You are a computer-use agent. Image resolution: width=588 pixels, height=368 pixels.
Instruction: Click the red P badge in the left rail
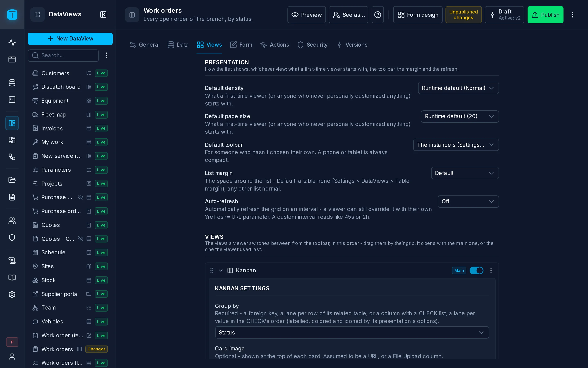12,342
